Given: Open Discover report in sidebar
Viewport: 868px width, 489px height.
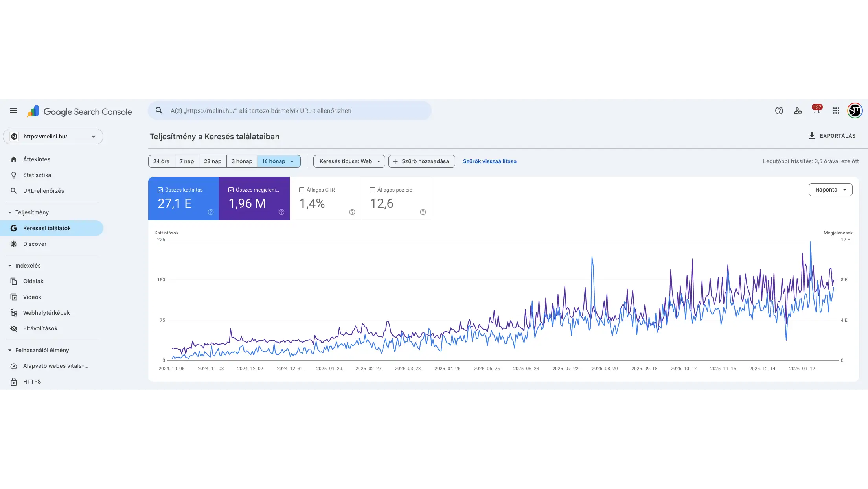Looking at the screenshot, I should pyautogui.click(x=35, y=244).
